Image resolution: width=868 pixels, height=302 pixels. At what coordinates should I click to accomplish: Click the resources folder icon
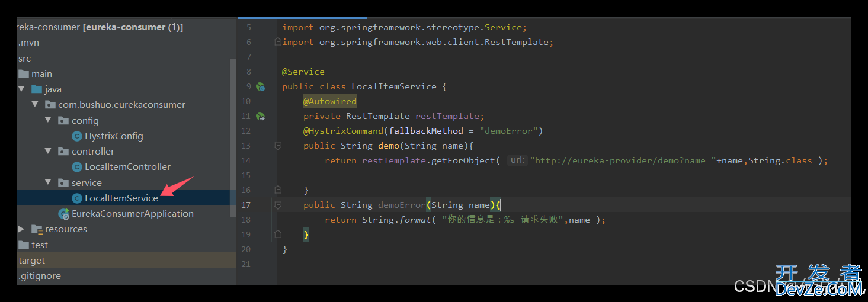(37, 229)
